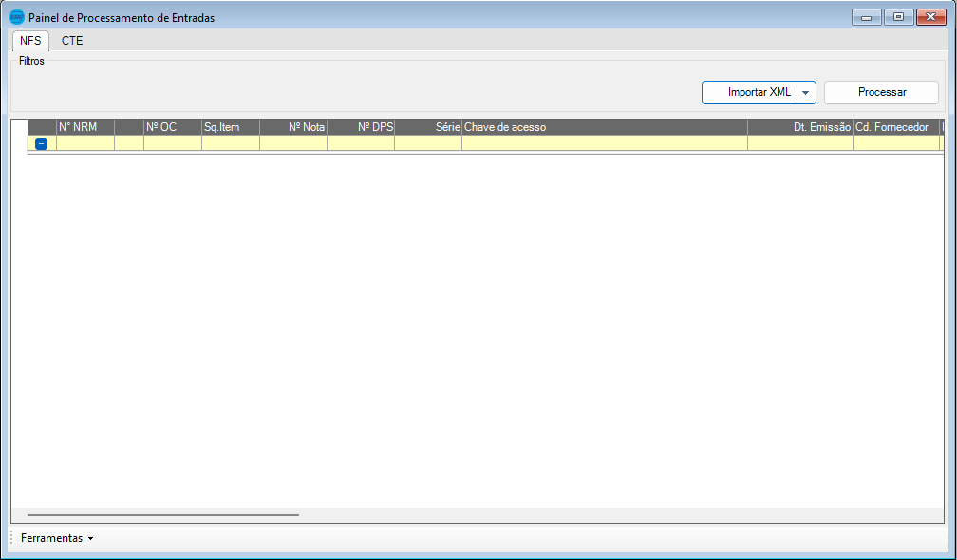Click the Cd. Fornecedor column header
The height and width of the screenshot is (560, 957).
(896, 127)
